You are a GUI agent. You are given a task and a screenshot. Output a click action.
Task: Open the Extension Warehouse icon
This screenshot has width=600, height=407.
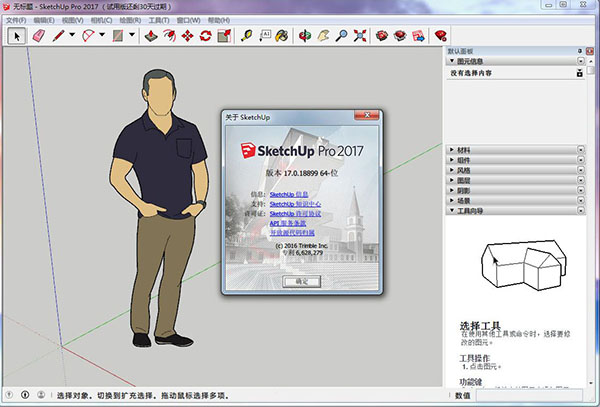tap(400, 36)
